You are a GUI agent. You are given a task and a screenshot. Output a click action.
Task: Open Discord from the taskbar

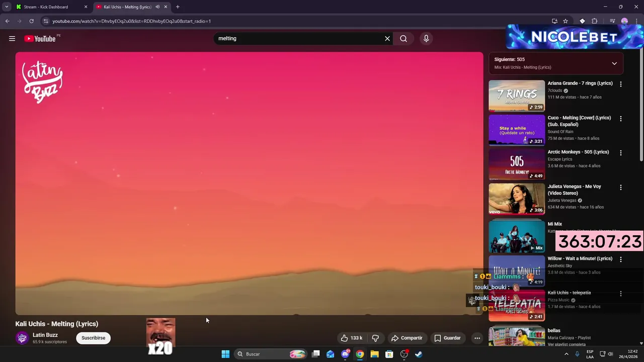pyautogui.click(x=345, y=354)
